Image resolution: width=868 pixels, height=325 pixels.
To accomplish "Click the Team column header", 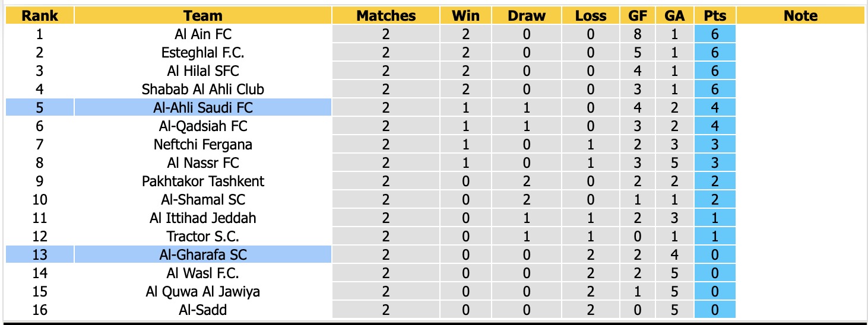I will coord(203,16).
